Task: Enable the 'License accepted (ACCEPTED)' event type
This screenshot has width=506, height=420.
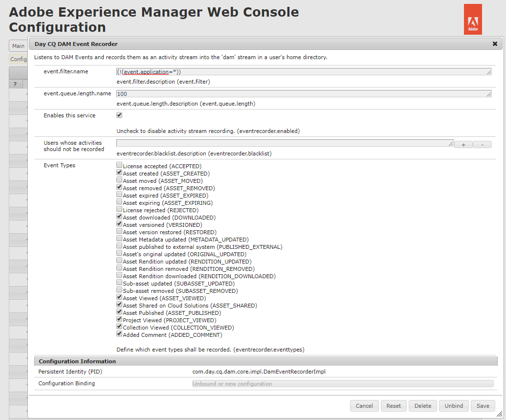Action: (x=119, y=166)
